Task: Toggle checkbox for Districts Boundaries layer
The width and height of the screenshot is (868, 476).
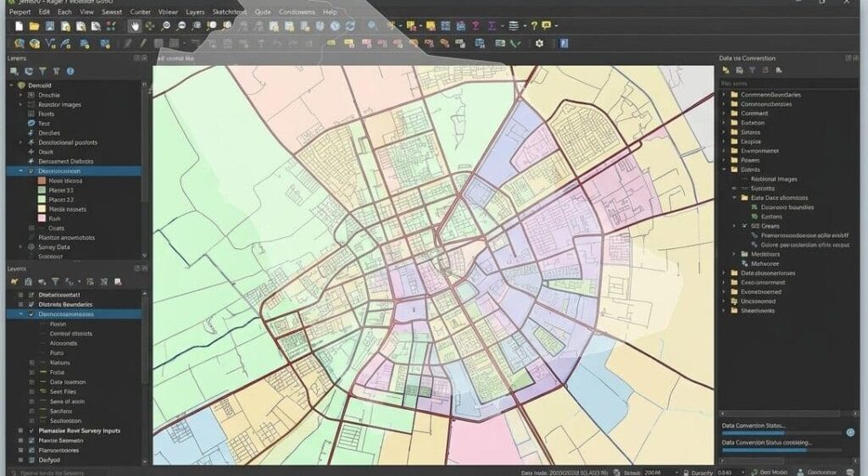Action: tap(31, 305)
